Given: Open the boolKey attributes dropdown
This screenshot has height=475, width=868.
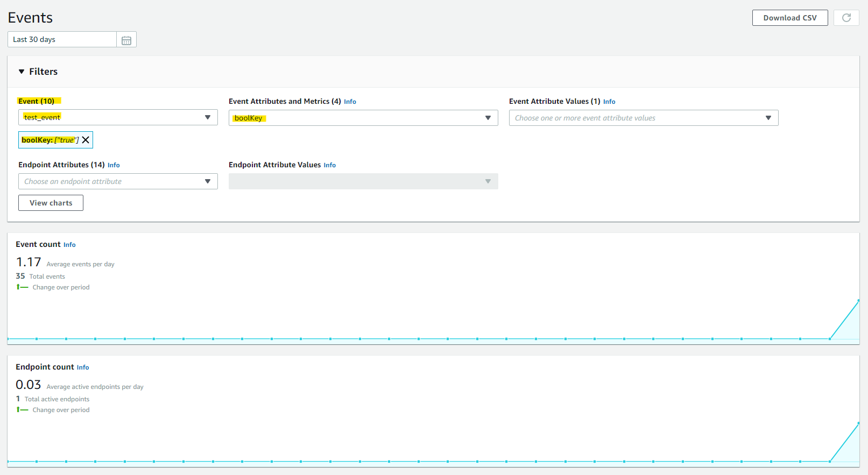Looking at the screenshot, I should click(x=363, y=118).
